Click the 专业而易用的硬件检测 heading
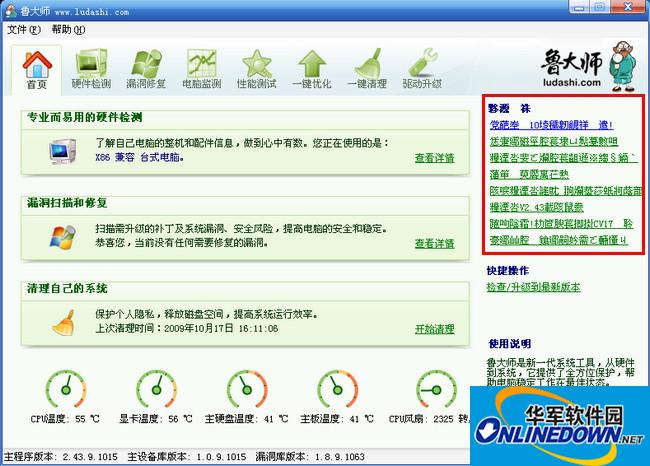Image resolution: width=650 pixels, height=466 pixels. coord(85,117)
